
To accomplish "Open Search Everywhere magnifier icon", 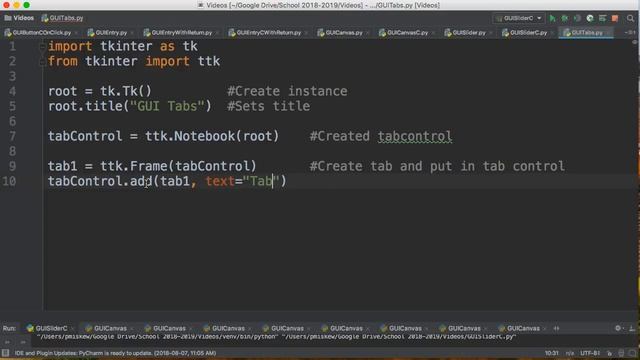I will coord(631,18).
